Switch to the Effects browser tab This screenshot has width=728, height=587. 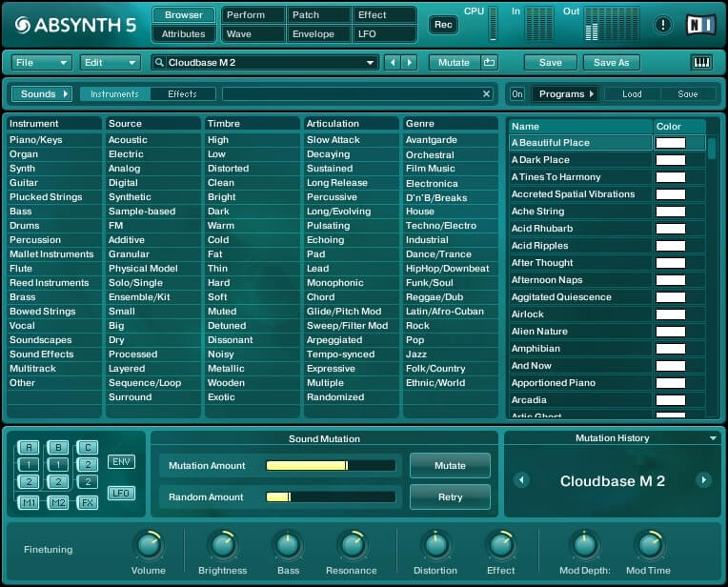(x=182, y=94)
